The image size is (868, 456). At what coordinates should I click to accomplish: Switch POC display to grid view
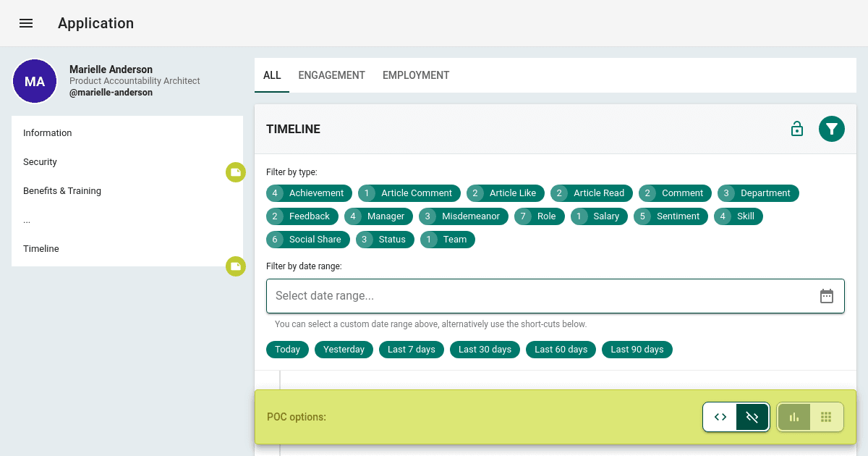coord(826,417)
